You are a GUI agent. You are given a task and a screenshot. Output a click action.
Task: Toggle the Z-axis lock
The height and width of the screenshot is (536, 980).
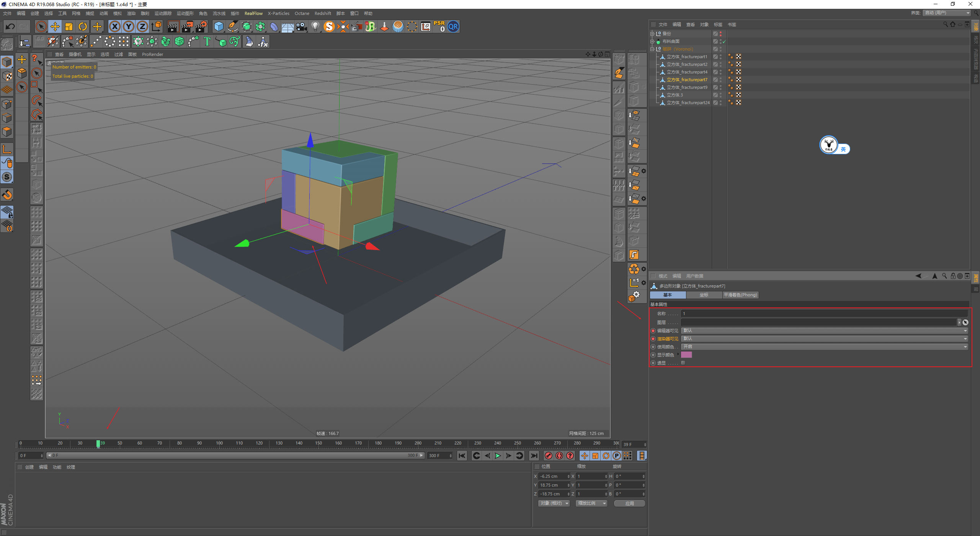click(x=142, y=26)
